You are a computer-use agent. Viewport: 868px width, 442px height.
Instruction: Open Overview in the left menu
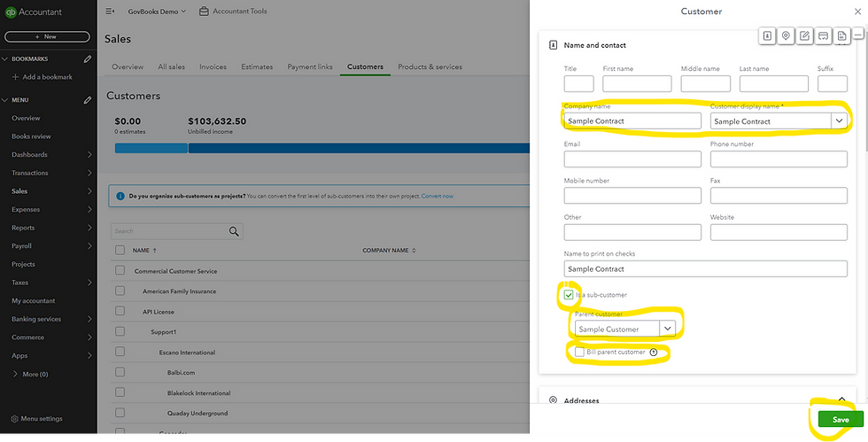point(26,118)
